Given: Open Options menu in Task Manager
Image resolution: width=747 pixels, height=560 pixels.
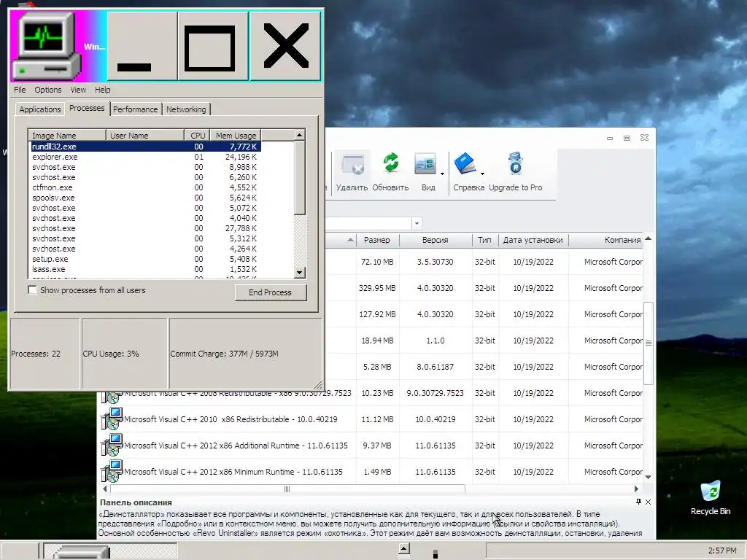Looking at the screenshot, I should tap(47, 90).
